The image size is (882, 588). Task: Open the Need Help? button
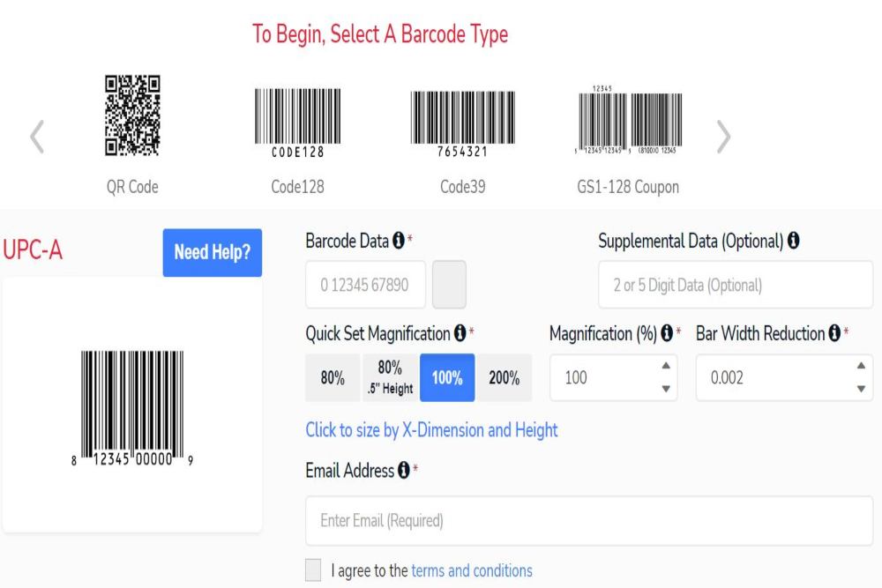point(212,252)
